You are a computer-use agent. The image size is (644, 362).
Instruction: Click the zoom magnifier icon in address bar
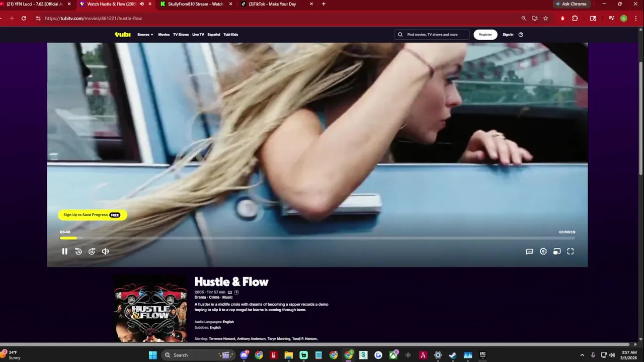524,18
